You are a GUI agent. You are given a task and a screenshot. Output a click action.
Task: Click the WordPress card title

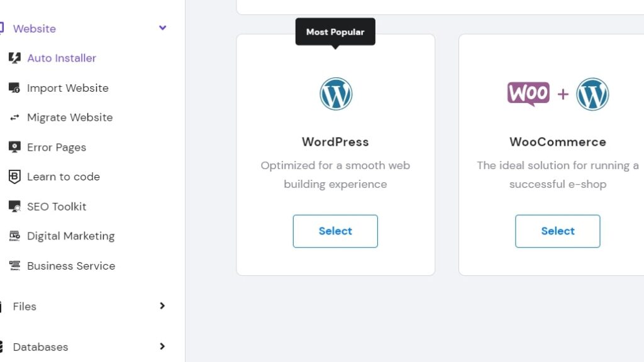(335, 142)
